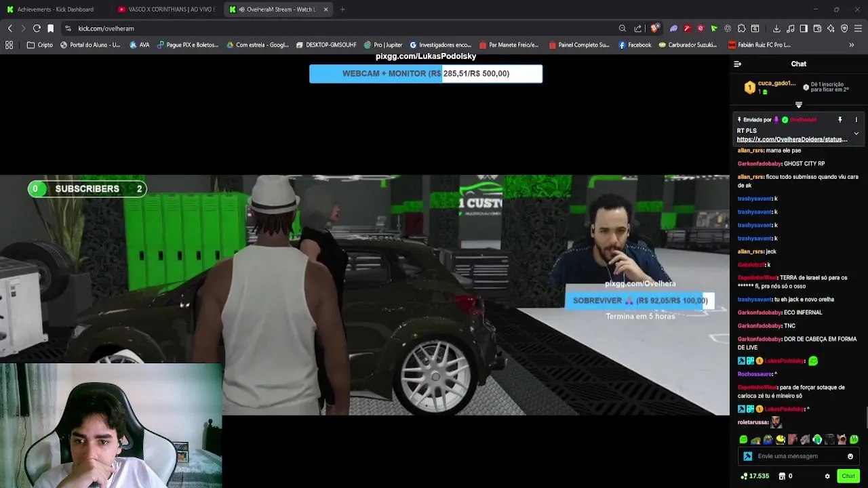Open pinned message three-dot options menu

[856, 120]
